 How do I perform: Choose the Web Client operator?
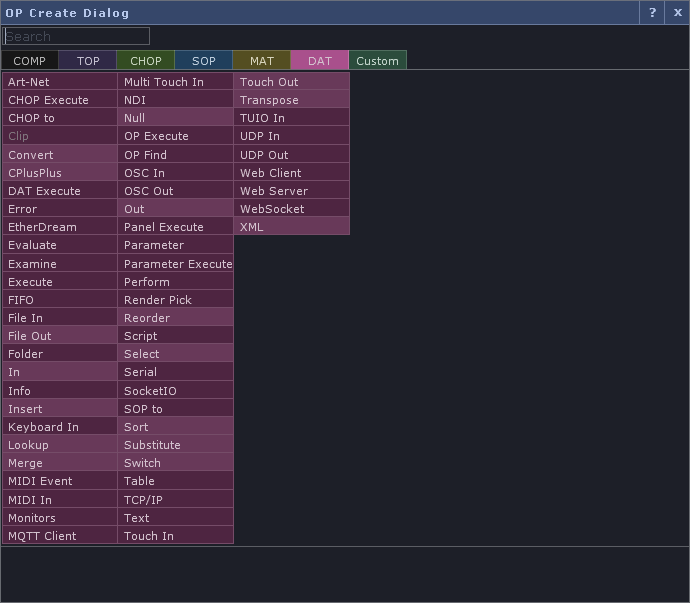[292, 173]
